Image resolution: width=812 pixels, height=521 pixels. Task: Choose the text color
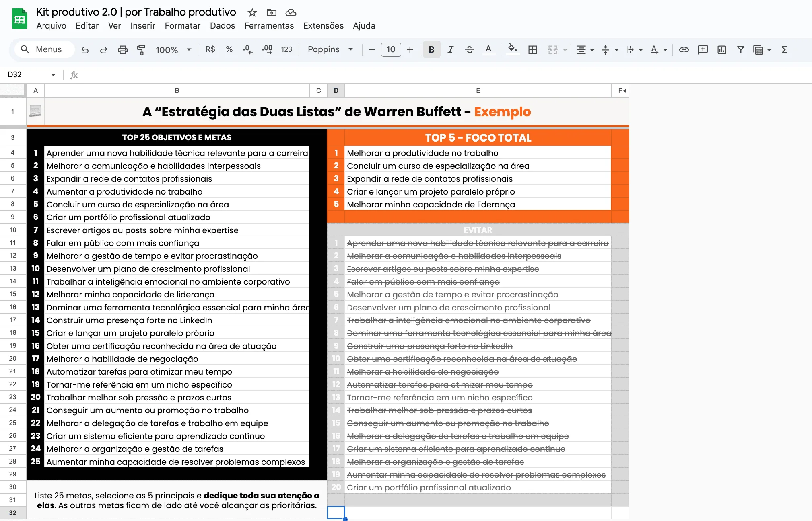488,49
